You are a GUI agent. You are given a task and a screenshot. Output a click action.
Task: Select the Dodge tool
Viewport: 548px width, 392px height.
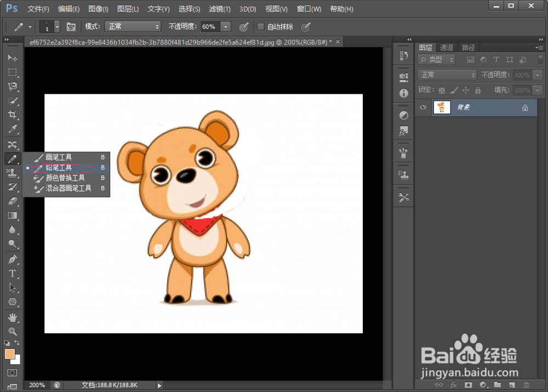[13, 244]
